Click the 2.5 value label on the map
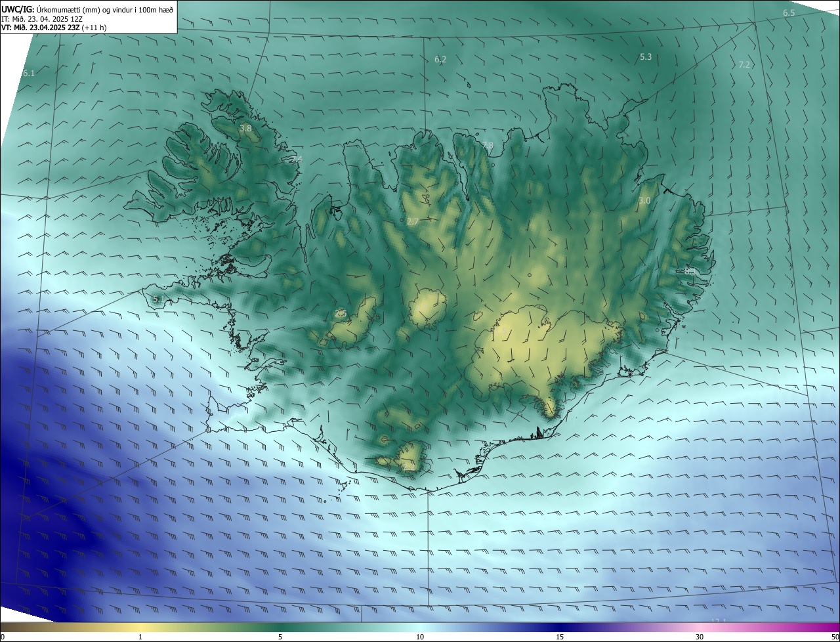This screenshot has height=642, width=840. tap(341, 314)
